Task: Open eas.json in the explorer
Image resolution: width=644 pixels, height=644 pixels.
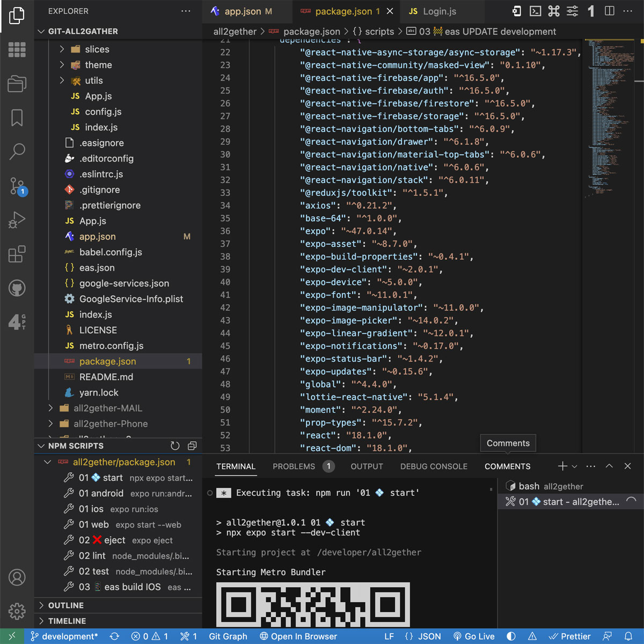Action: click(97, 268)
